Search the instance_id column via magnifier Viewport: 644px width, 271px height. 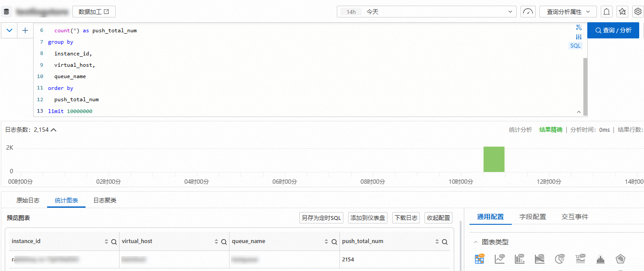coord(113,242)
